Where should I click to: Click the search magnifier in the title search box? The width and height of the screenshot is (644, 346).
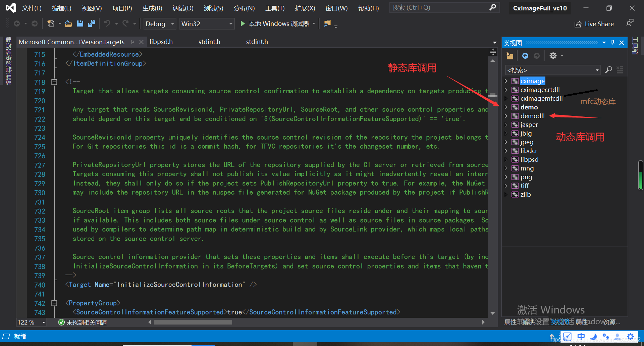492,7
